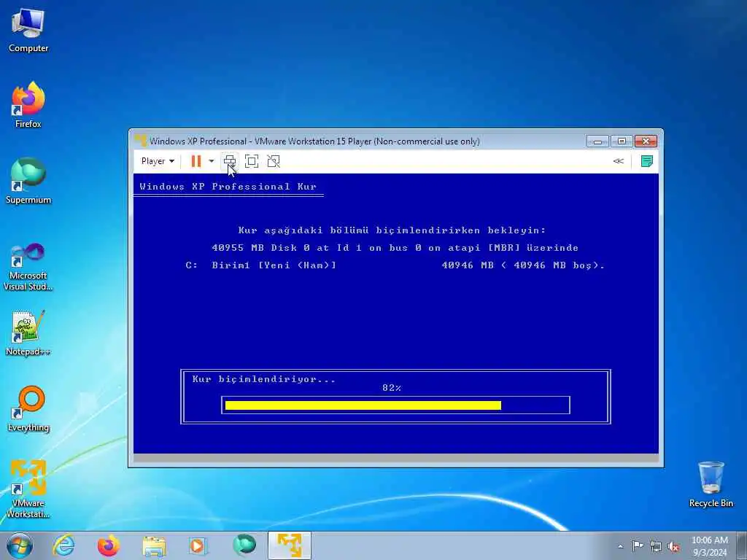
Task: Show hidden system tray icons
Action: 620,547
